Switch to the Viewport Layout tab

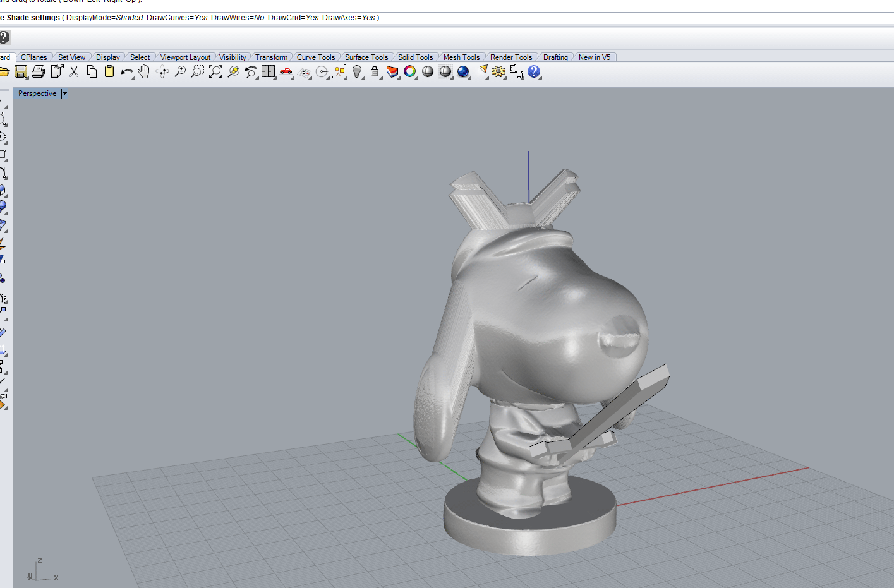(x=185, y=57)
